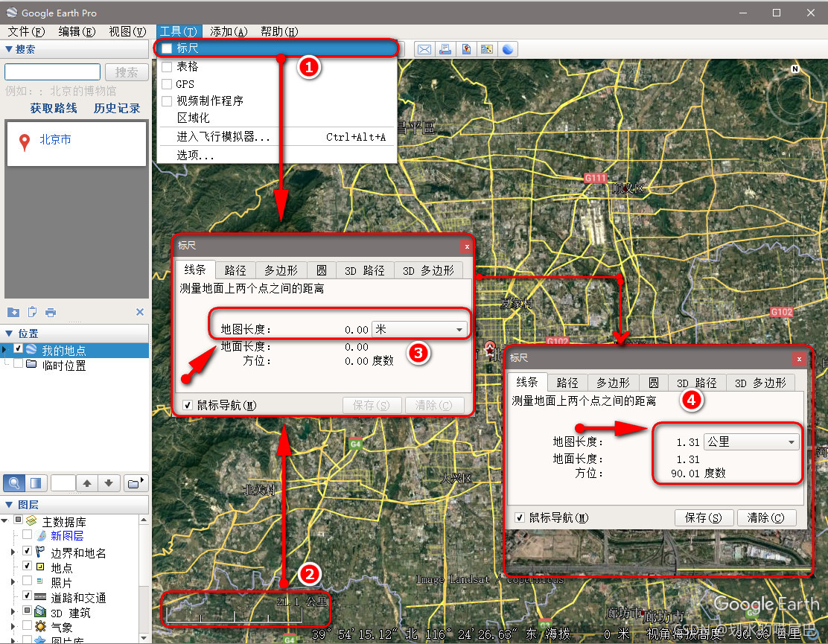Uncheck the 地点 layer checkbox

pyautogui.click(x=28, y=566)
